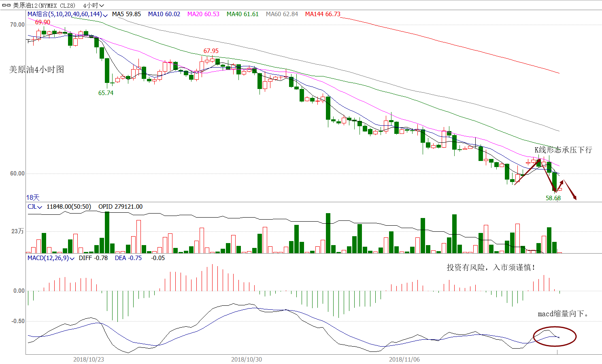This screenshot has height=364, width=602.
Task: Click the 11848.00(50:50) volume value
Action: [x=69, y=207]
